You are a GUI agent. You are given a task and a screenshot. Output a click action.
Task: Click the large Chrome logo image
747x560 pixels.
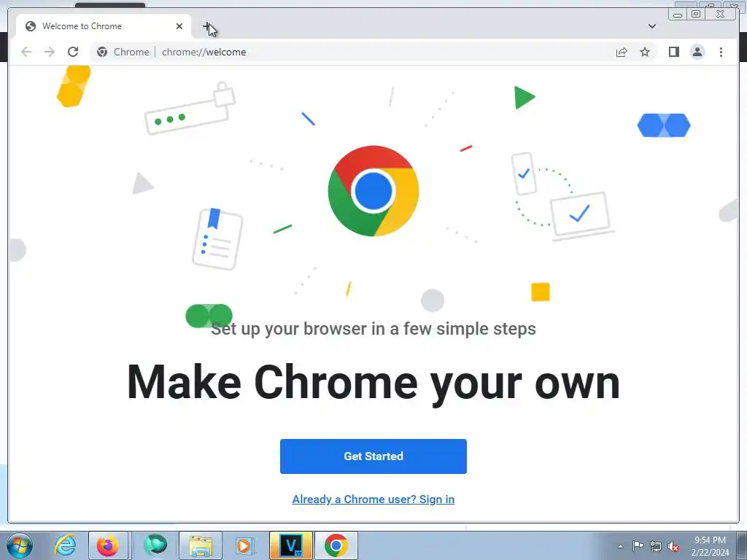[373, 191]
